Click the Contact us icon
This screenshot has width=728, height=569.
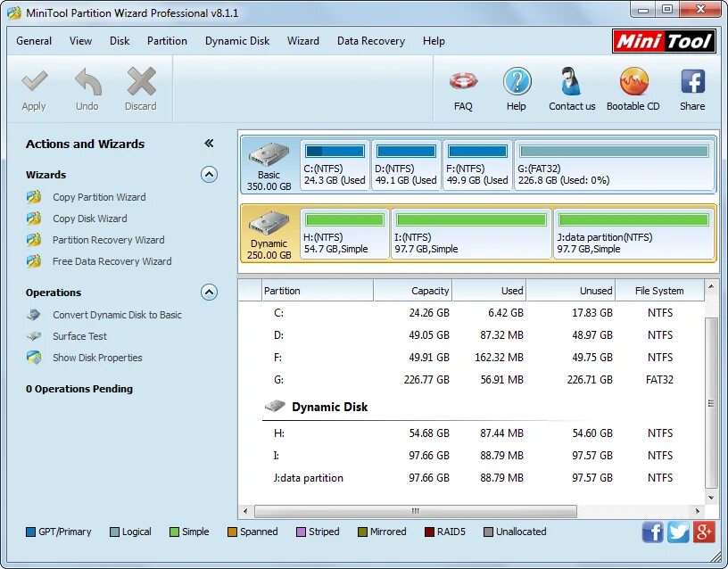(570, 81)
